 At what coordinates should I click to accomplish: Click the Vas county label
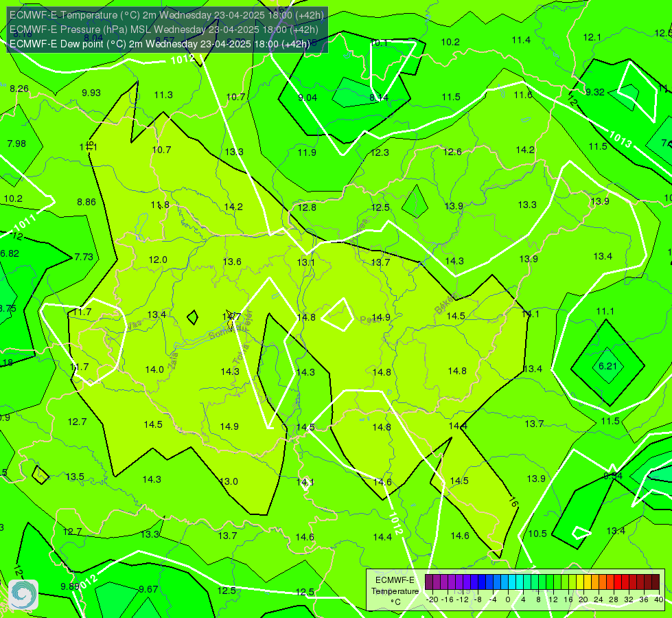[x=134, y=325]
